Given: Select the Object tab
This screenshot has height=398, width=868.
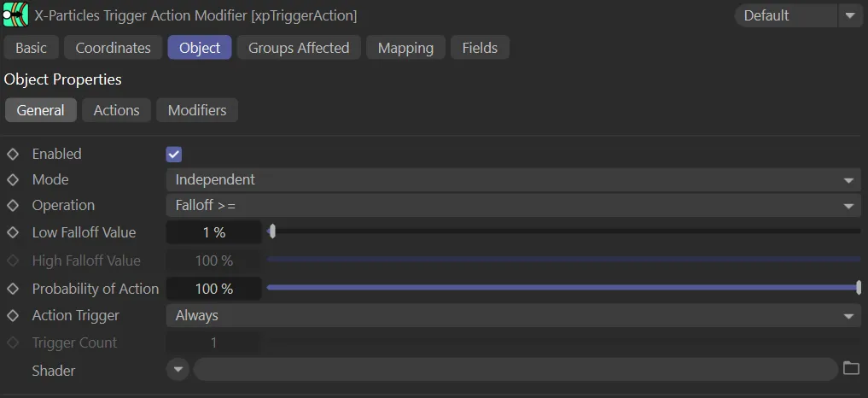Looking at the screenshot, I should pyautogui.click(x=200, y=48).
